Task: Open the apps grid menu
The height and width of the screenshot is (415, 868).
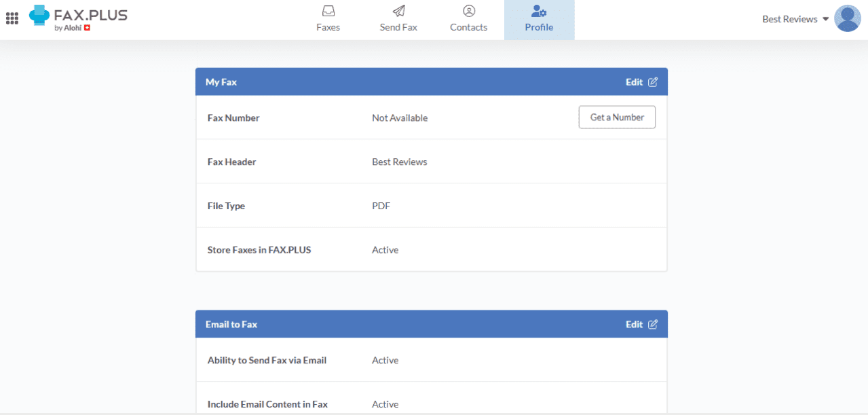Action: [x=12, y=18]
